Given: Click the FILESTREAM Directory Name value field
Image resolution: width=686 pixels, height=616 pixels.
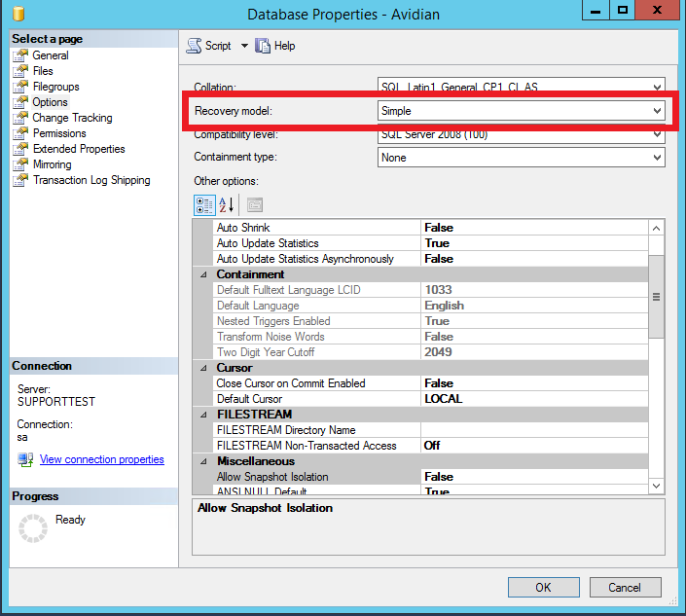Looking at the screenshot, I should [534, 430].
